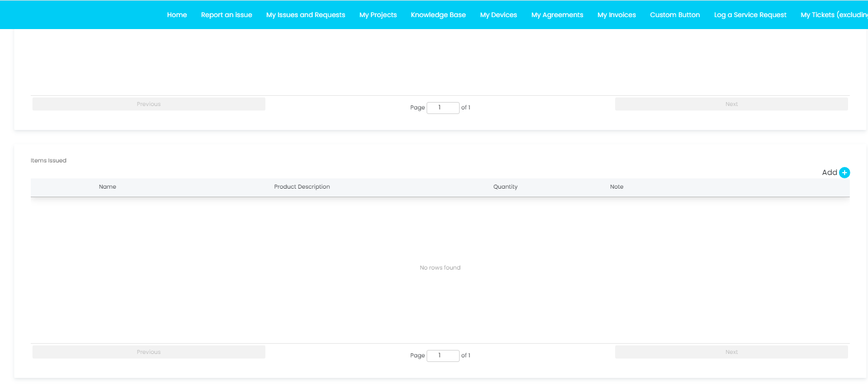Click the Product Description column header
868x387 pixels.
point(302,187)
